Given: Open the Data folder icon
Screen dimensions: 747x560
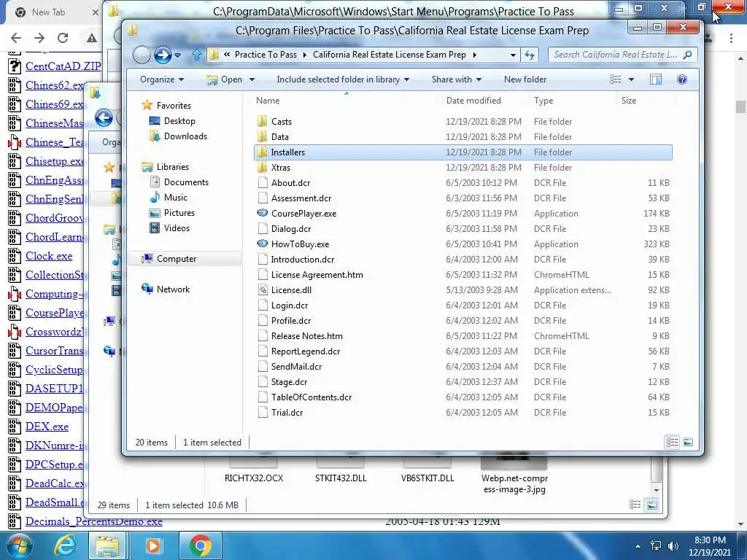Looking at the screenshot, I should [x=262, y=136].
